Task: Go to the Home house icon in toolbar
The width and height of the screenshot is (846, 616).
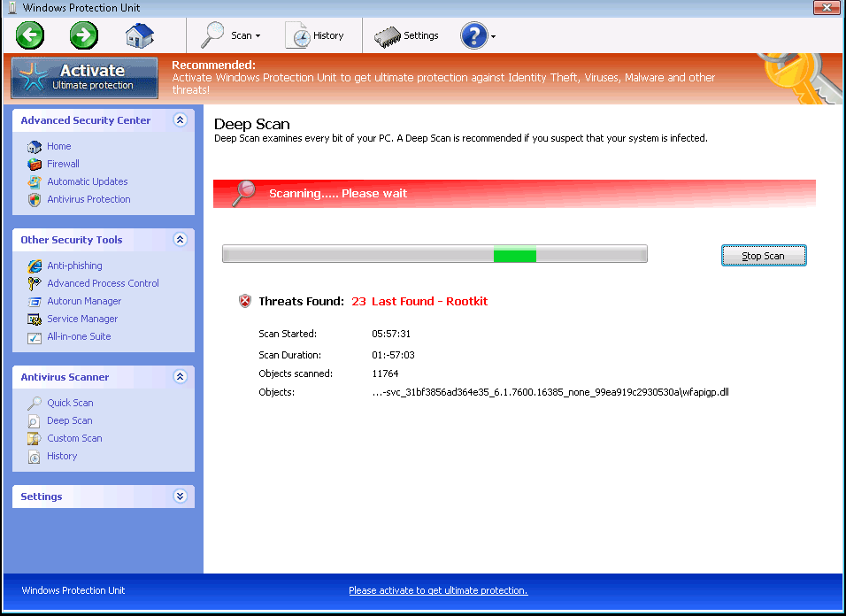Action: tap(139, 36)
